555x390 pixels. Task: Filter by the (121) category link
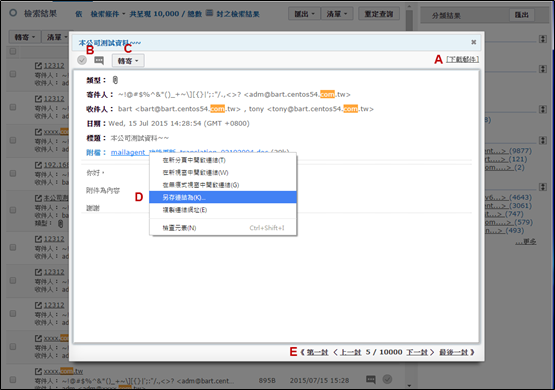[506, 159]
